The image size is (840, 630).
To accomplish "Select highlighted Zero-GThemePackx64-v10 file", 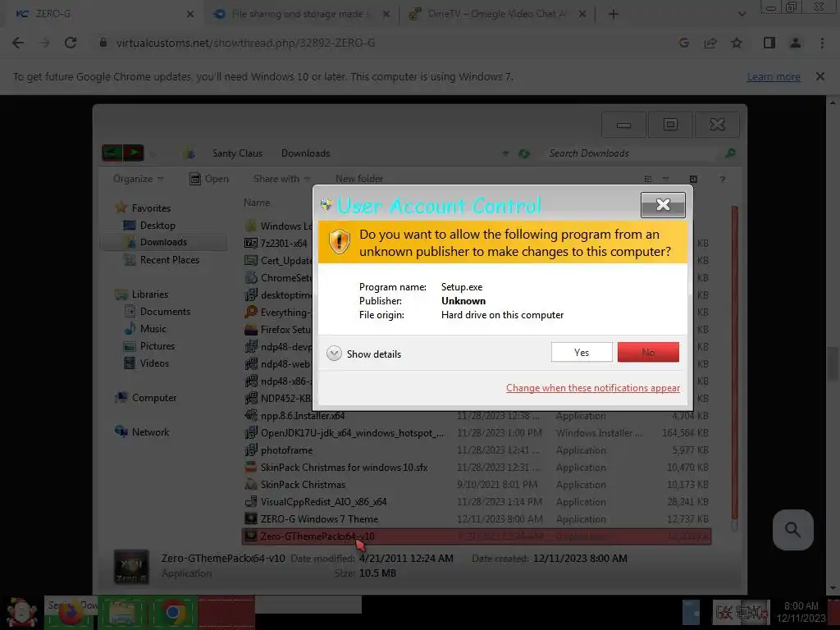I will 477,536.
